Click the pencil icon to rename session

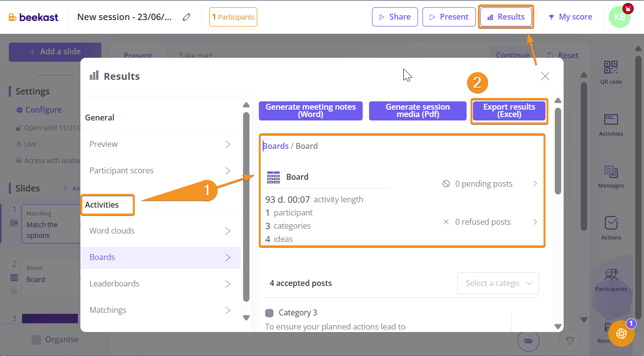click(186, 17)
